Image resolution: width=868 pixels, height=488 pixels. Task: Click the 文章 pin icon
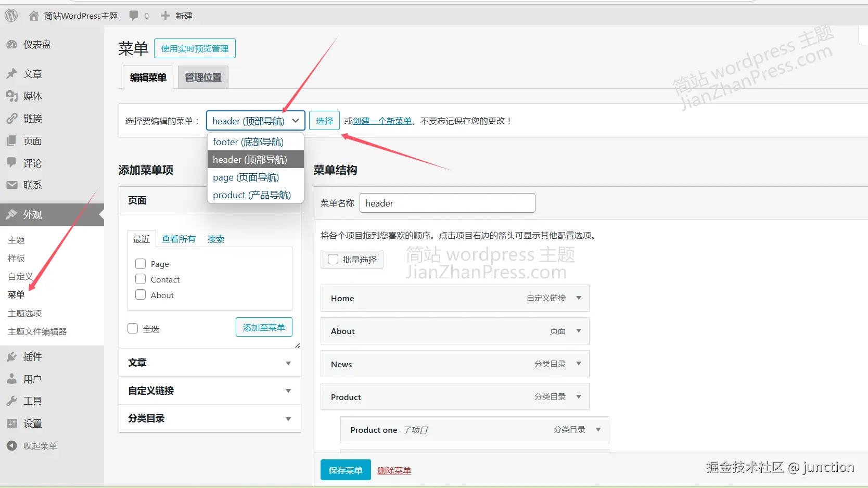click(12, 74)
